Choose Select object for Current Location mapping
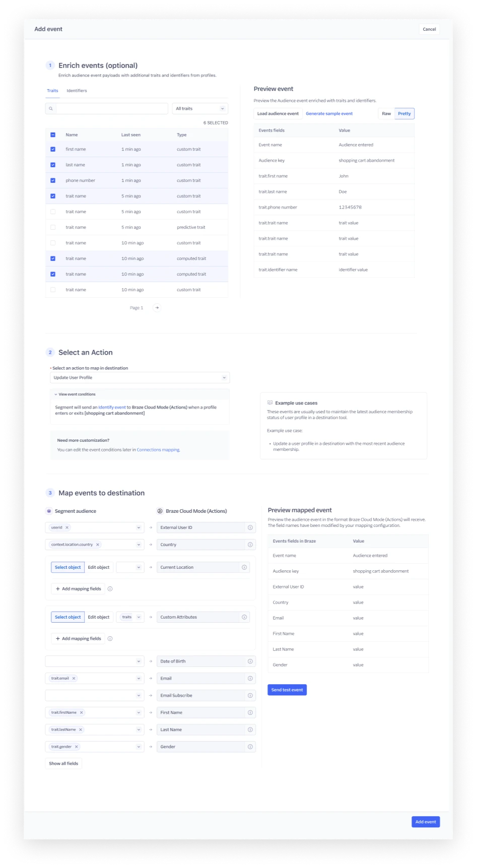477x868 pixels. click(67, 567)
